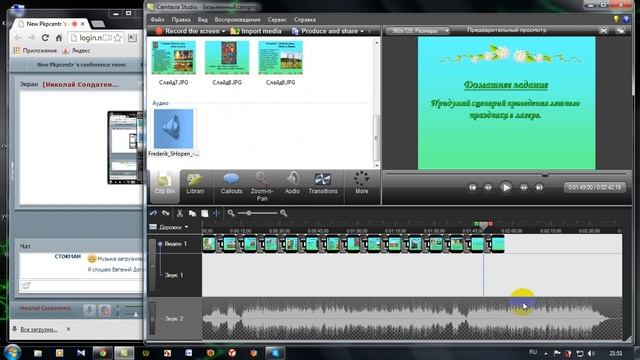
Task: Step backward one frame in preview
Action: (488, 187)
